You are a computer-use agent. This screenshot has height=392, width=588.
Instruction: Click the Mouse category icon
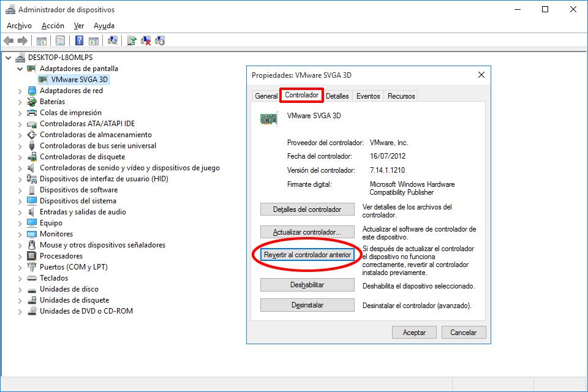(31, 245)
